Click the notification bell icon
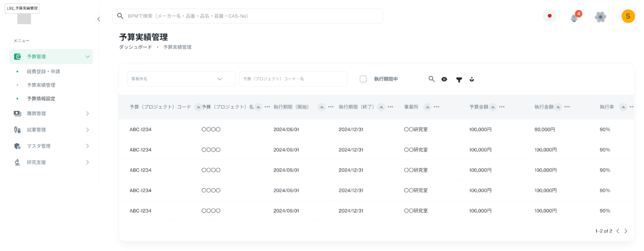 574,17
